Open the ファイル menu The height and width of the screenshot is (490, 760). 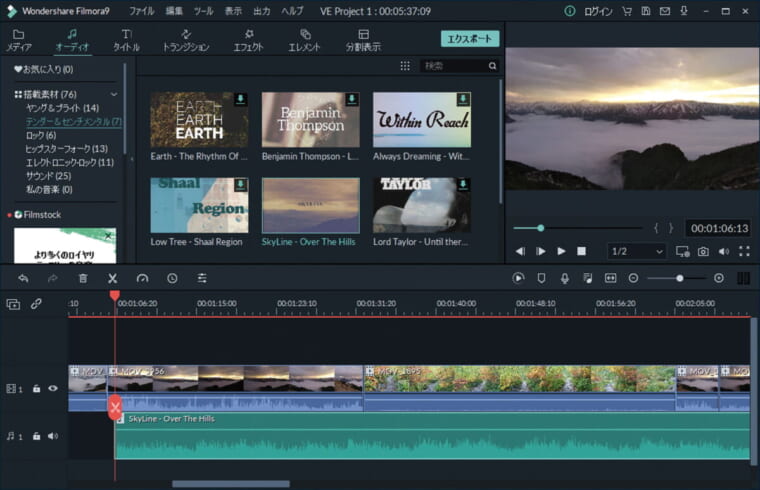(x=142, y=11)
